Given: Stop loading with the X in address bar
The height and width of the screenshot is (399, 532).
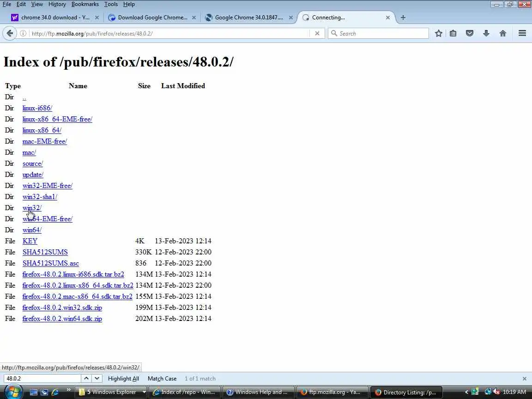Looking at the screenshot, I should pyautogui.click(x=317, y=33).
